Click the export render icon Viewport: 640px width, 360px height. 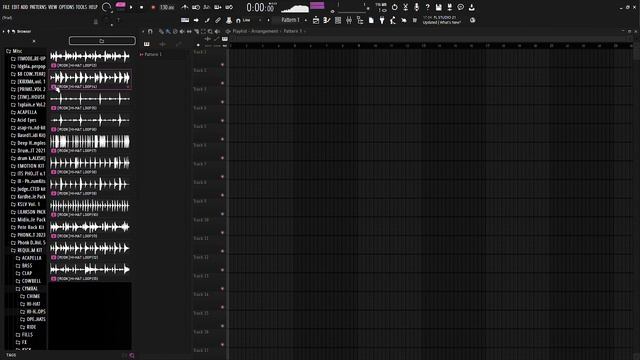[449, 7]
